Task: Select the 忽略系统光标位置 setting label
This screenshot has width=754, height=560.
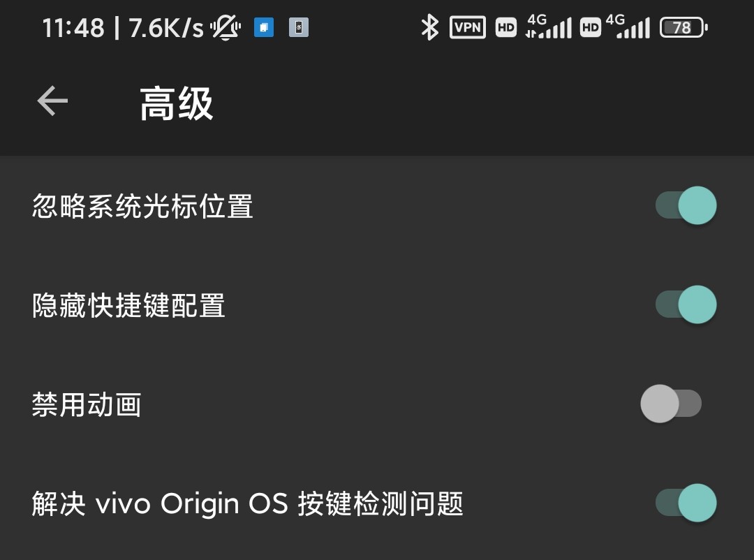Action: click(143, 206)
